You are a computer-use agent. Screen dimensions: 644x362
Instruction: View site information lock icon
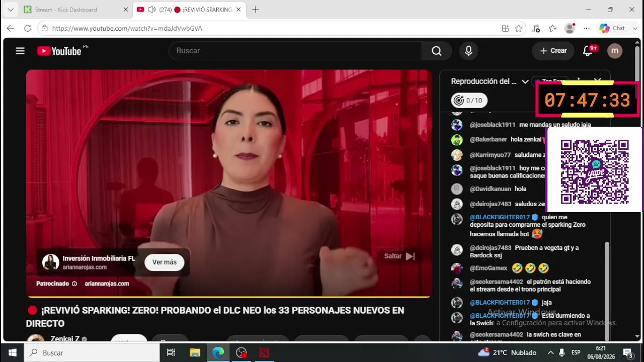(x=45, y=28)
